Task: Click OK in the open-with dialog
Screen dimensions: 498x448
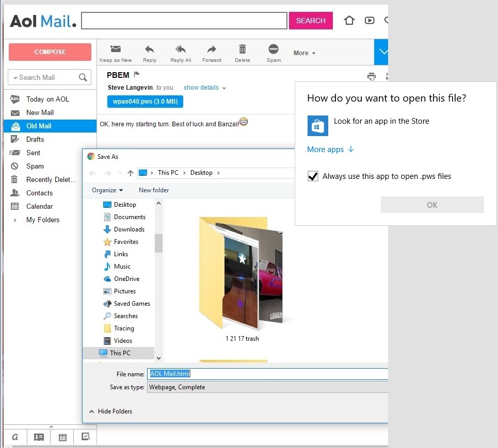Action: (x=432, y=205)
